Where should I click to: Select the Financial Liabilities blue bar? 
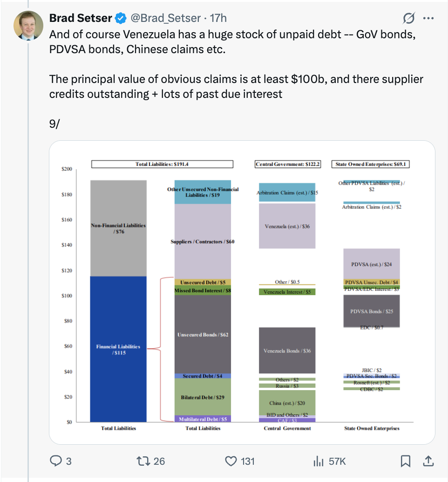point(118,349)
